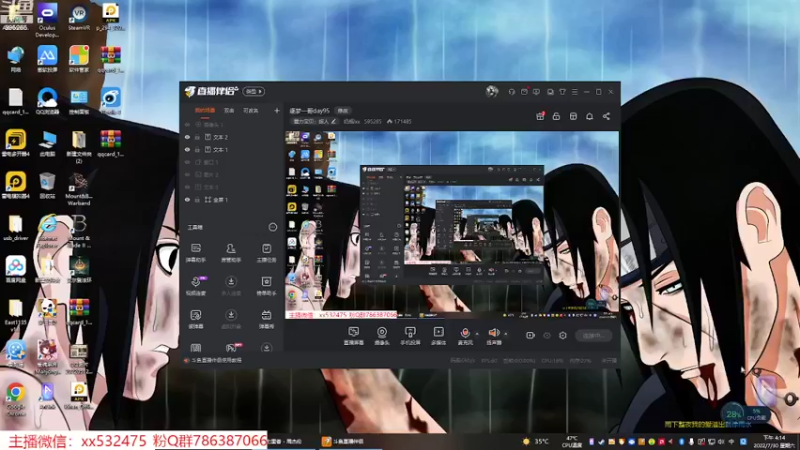Add a new scene with plus icon
Image resolution: width=800 pixels, height=450 pixels.
tap(277, 111)
